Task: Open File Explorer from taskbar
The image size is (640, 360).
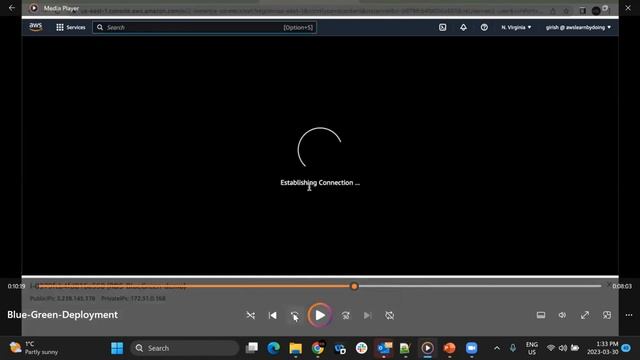Action: [x=296, y=348]
